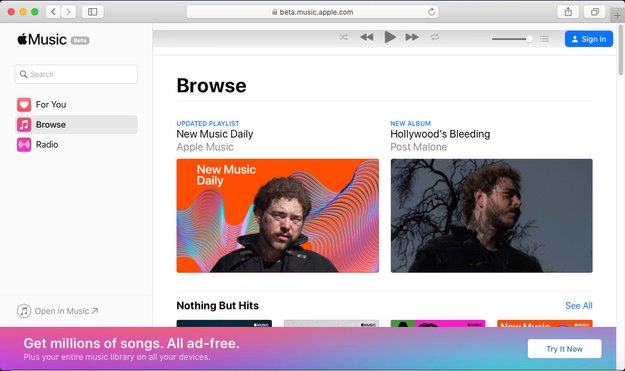Screen dimensions: 625x371
Task: Skip to the next track
Action: click(x=412, y=37)
